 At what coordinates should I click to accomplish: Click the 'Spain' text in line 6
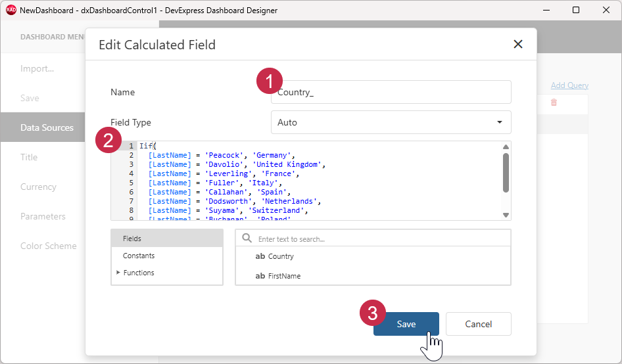272,192
